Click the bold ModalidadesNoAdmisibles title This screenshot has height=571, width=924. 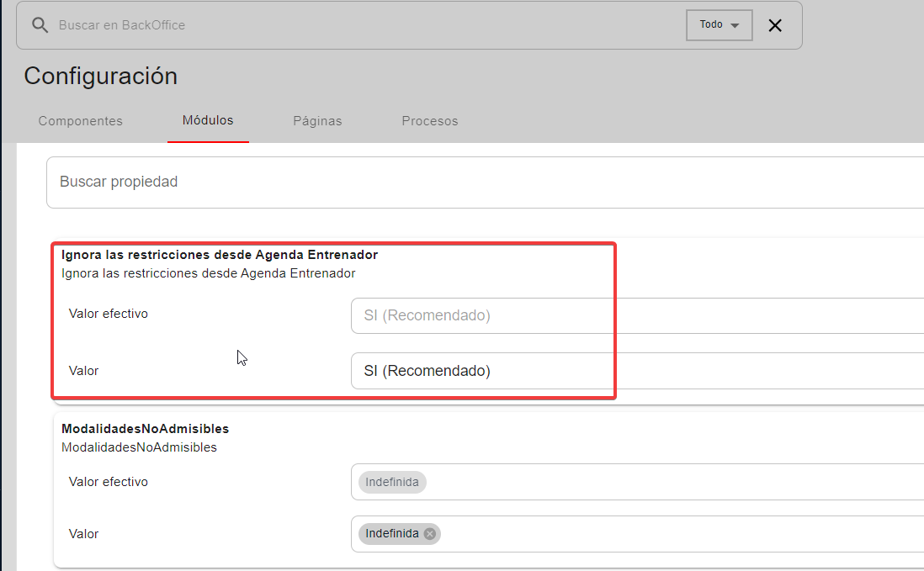tap(145, 429)
